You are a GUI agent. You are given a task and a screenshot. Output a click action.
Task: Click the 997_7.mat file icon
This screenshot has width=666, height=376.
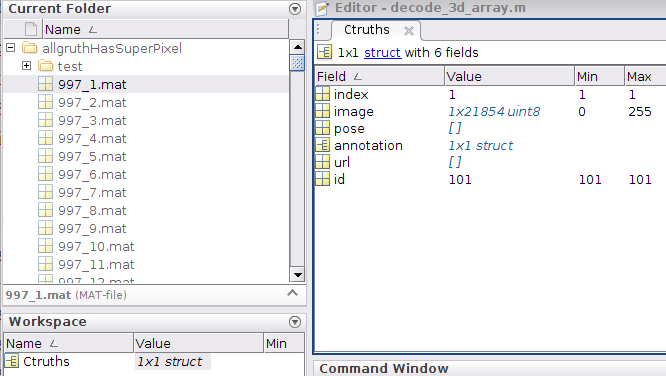click(45, 192)
